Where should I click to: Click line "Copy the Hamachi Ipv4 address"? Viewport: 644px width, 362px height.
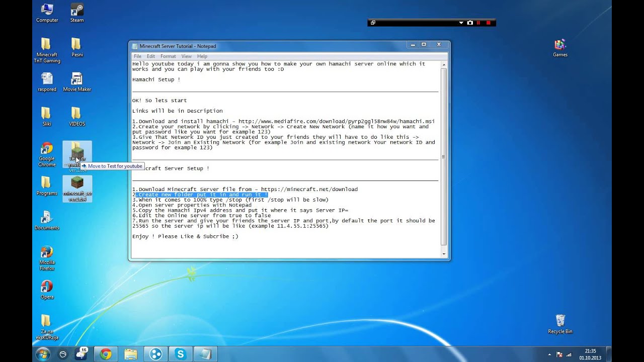point(240,210)
